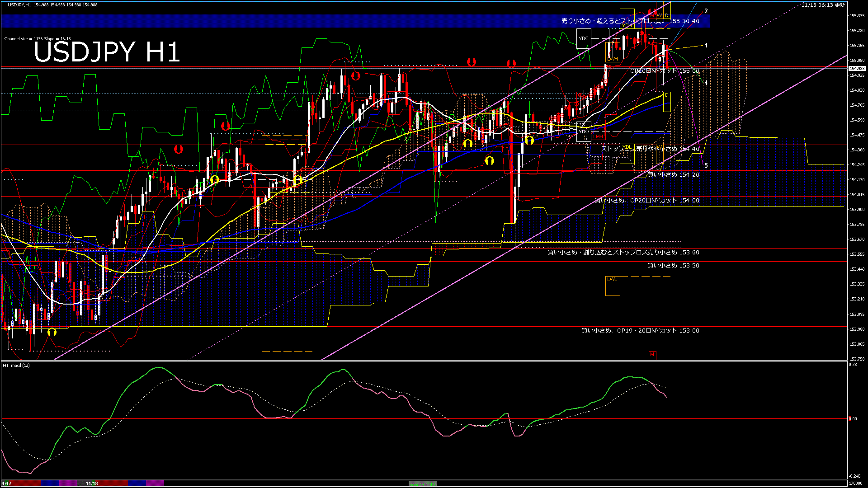This screenshot has width=868, height=488.
Task: Click the Channel size and Slope readout
Action: (38, 39)
